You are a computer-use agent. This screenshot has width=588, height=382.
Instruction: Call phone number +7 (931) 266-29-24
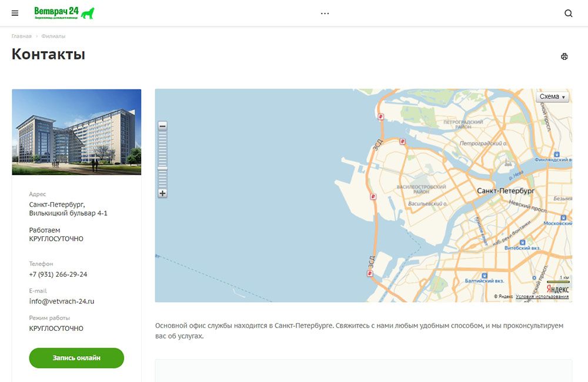(x=58, y=274)
